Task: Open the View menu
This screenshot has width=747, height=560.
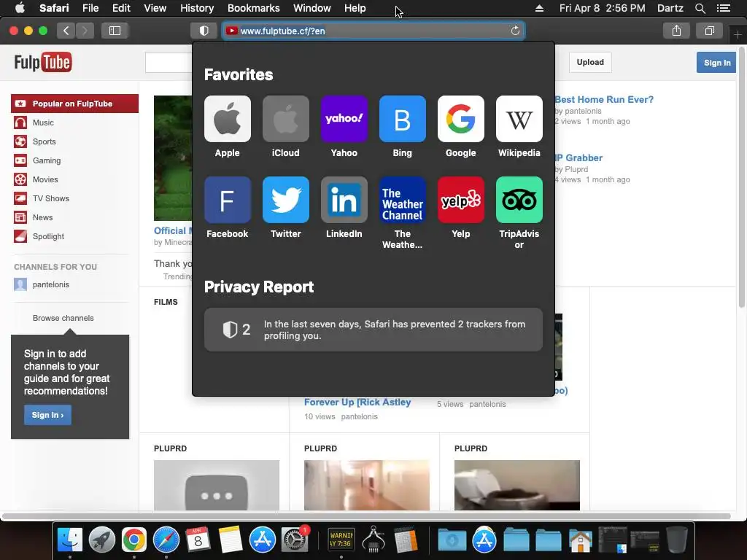Action: pyautogui.click(x=155, y=8)
